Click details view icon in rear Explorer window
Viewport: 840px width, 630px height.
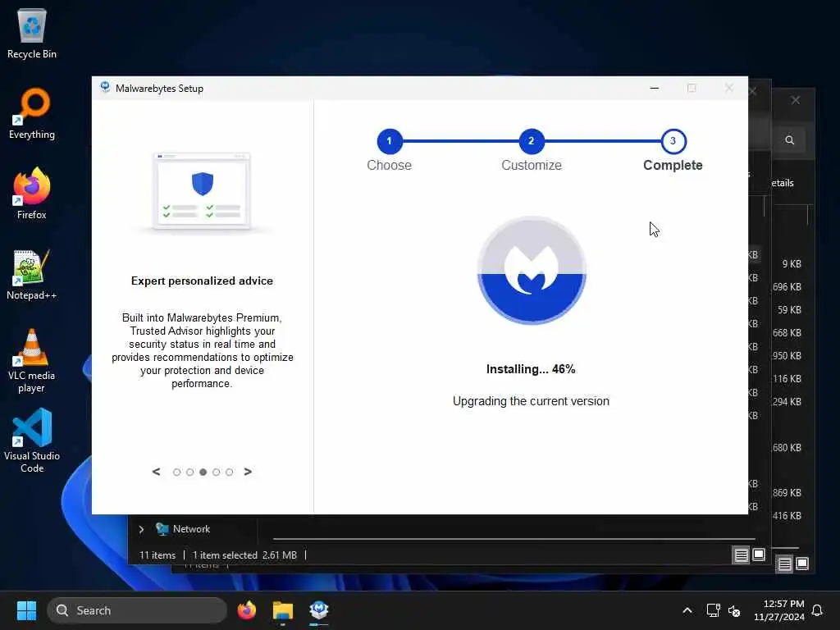[784, 564]
